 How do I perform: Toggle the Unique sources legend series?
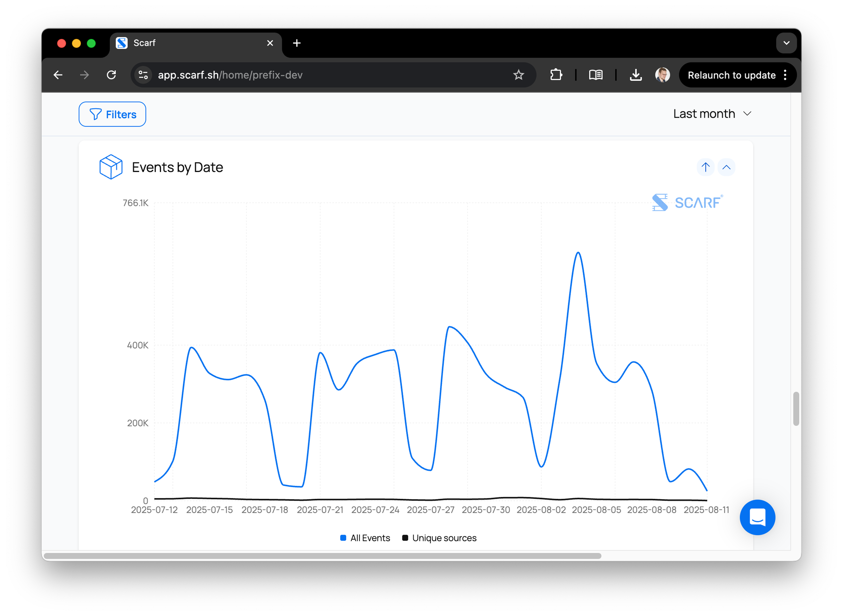point(439,538)
